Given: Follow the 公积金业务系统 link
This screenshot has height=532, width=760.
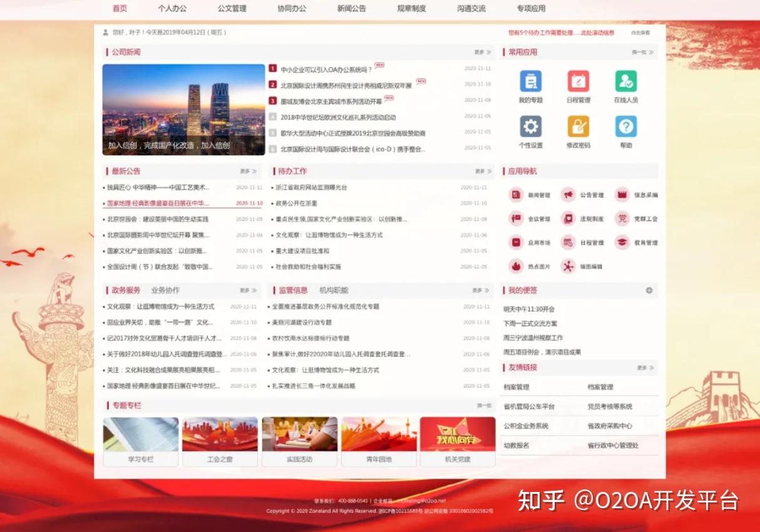Looking at the screenshot, I should click(x=526, y=426).
